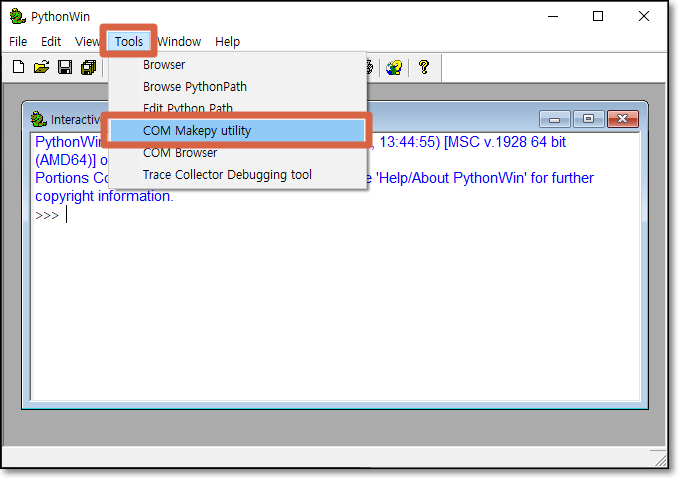This screenshot has height=478, width=678.
Task: Close the Tools menu by clicking Tools
Action: (x=129, y=42)
